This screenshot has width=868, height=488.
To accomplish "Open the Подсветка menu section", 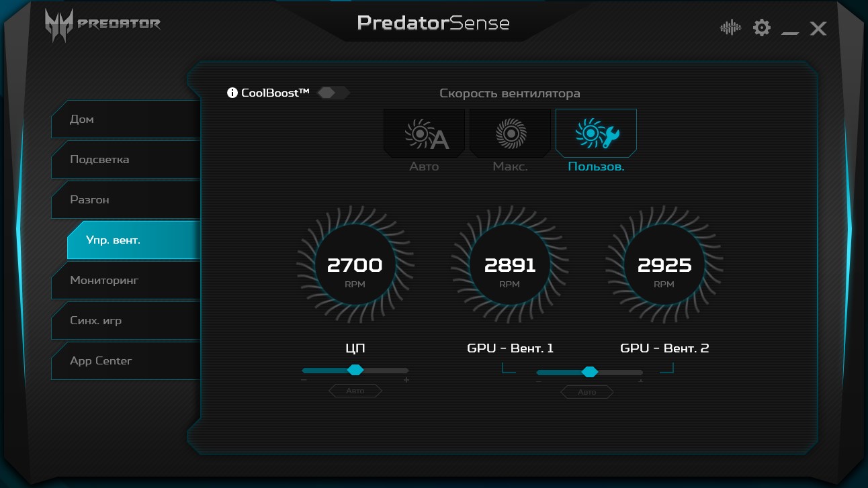I will [126, 160].
